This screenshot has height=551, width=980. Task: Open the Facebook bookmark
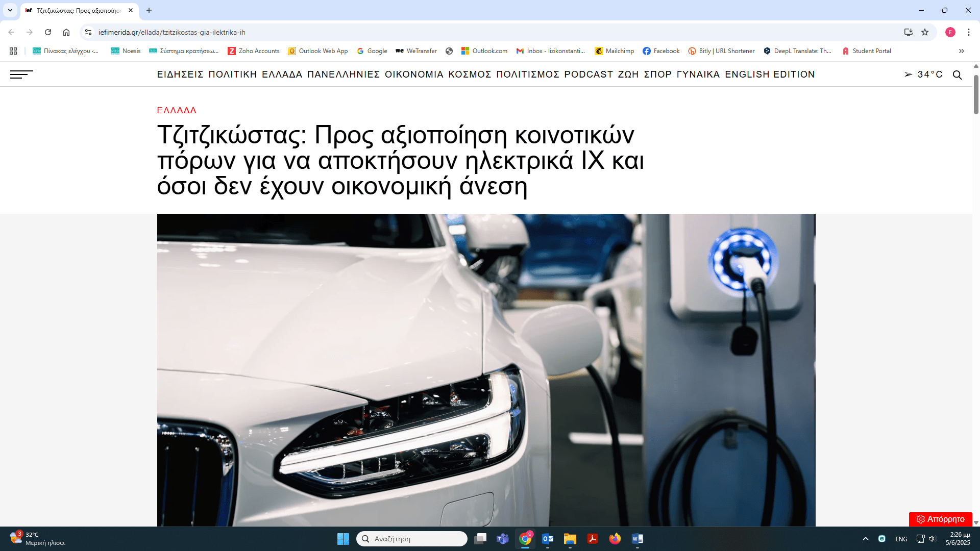tap(661, 51)
